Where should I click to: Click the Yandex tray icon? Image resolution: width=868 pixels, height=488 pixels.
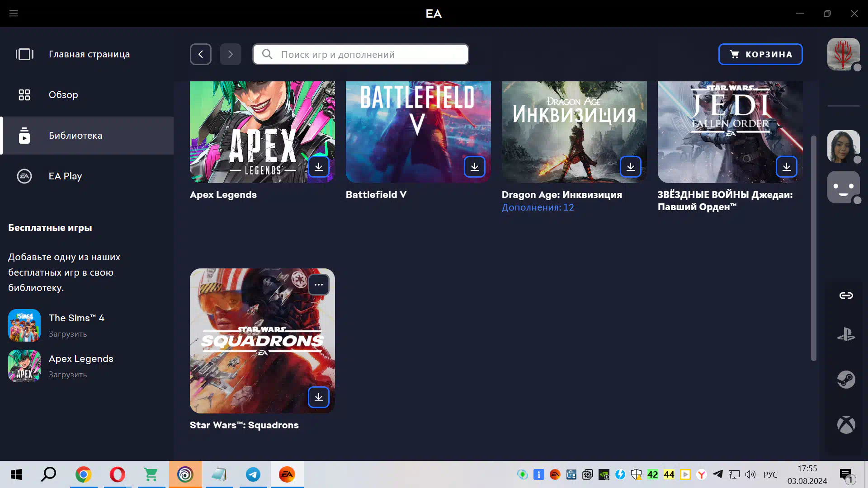point(702,474)
